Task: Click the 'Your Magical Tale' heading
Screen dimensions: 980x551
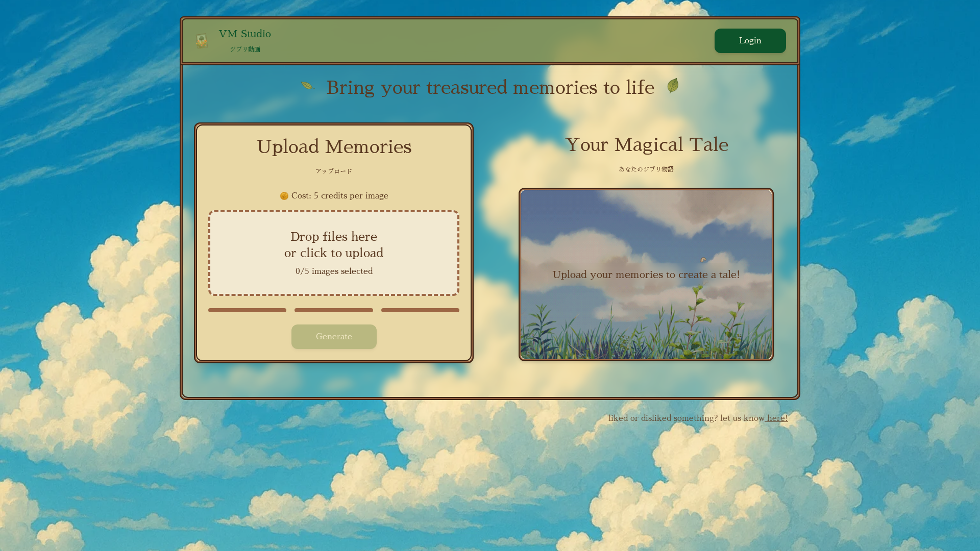Action: [x=646, y=145]
